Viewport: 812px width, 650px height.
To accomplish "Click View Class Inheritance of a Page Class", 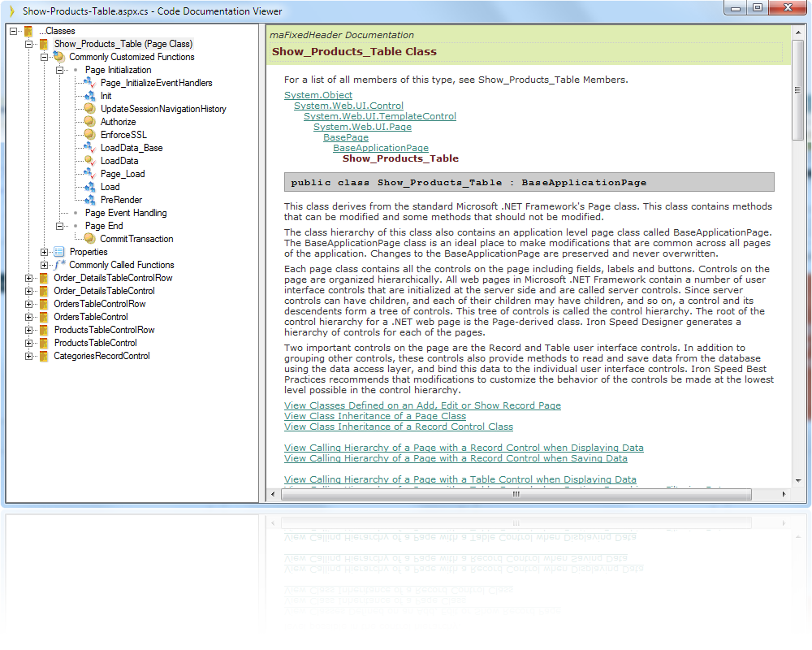I will (375, 416).
